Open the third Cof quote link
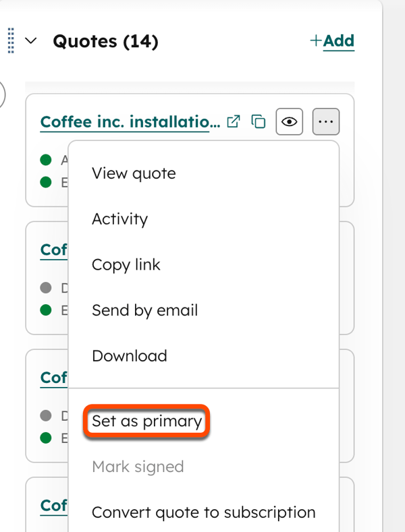 point(54,378)
